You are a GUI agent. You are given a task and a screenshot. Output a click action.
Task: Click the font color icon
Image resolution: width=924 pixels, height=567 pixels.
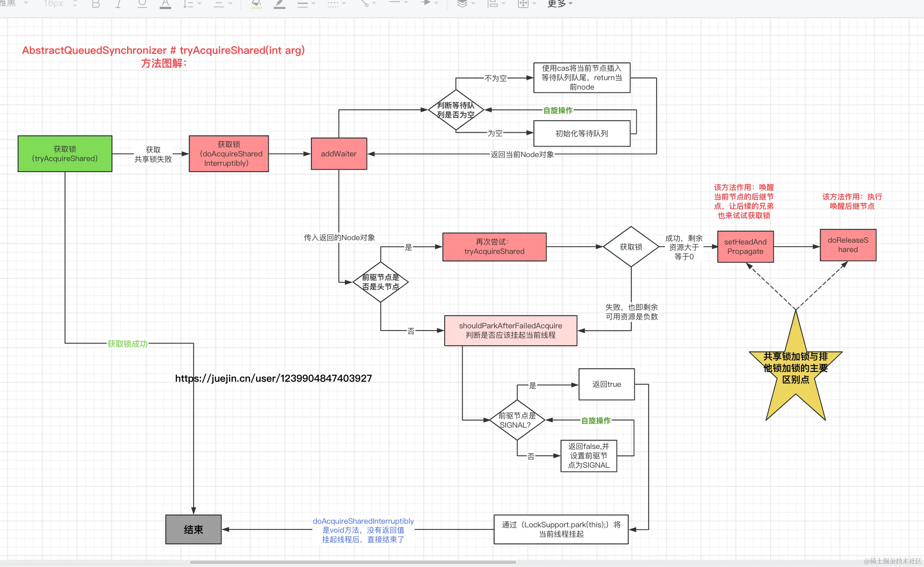coord(165,4)
